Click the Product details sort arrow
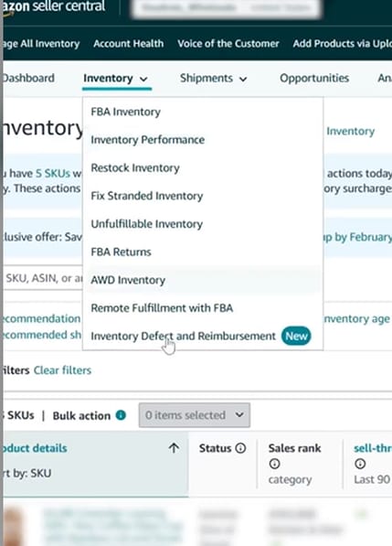 tap(174, 448)
